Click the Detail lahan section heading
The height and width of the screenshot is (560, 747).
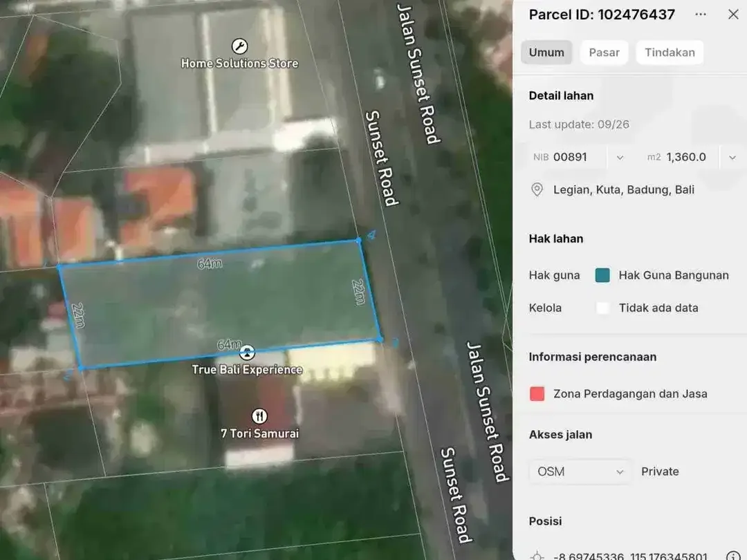(x=561, y=95)
